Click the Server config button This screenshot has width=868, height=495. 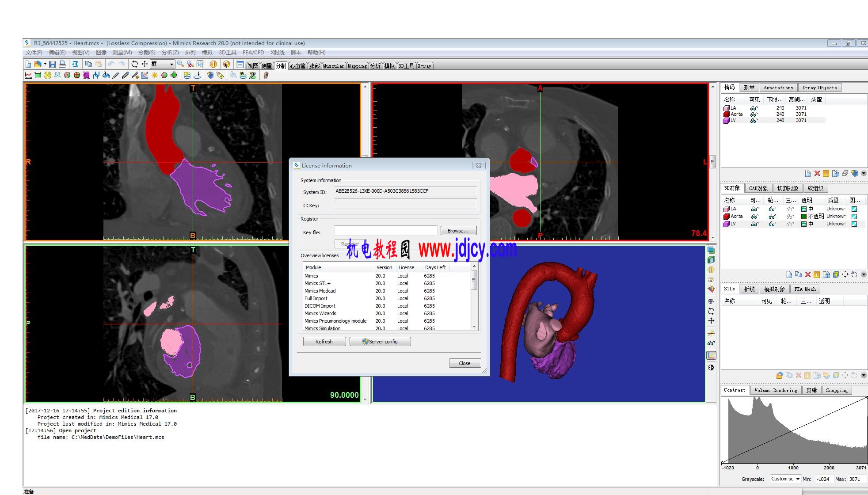click(x=380, y=342)
